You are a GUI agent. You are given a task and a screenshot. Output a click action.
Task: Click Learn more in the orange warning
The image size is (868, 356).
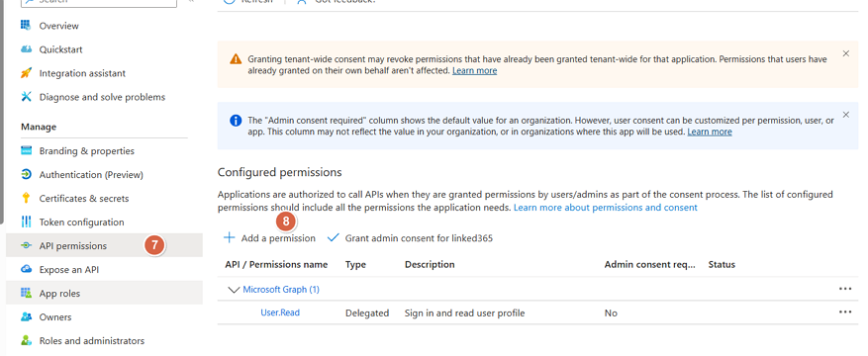tap(474, 71)
